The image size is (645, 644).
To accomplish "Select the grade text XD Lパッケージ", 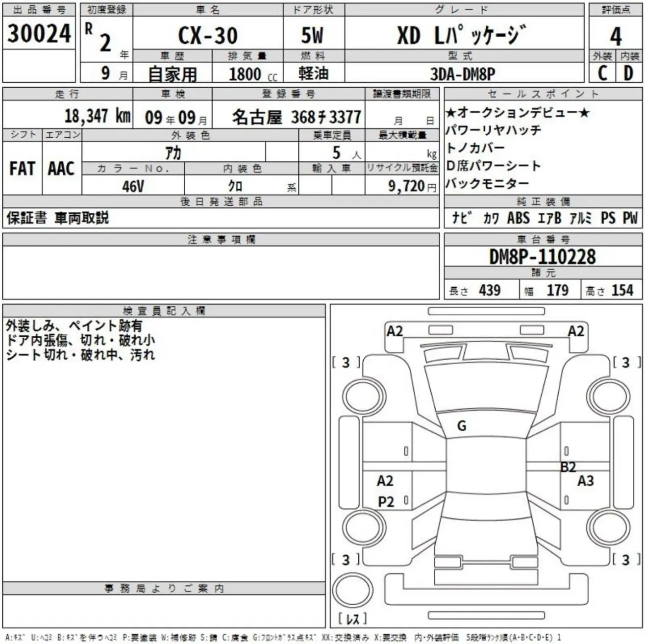I will [x=461, y=35].
